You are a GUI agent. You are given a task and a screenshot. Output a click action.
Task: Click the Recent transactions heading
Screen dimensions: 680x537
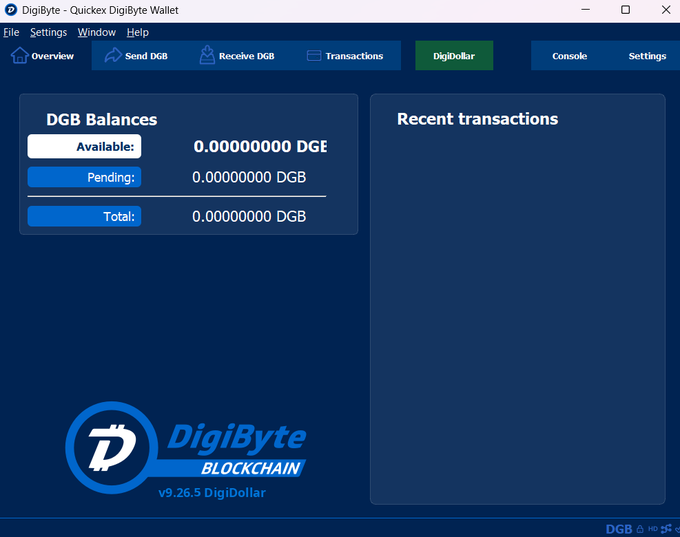(477, 119)
